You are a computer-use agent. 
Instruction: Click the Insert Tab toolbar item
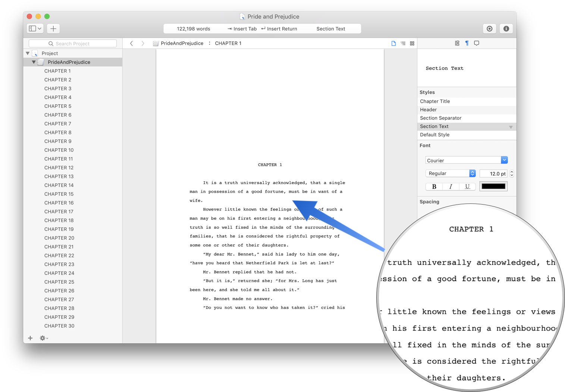click(242, 29)
